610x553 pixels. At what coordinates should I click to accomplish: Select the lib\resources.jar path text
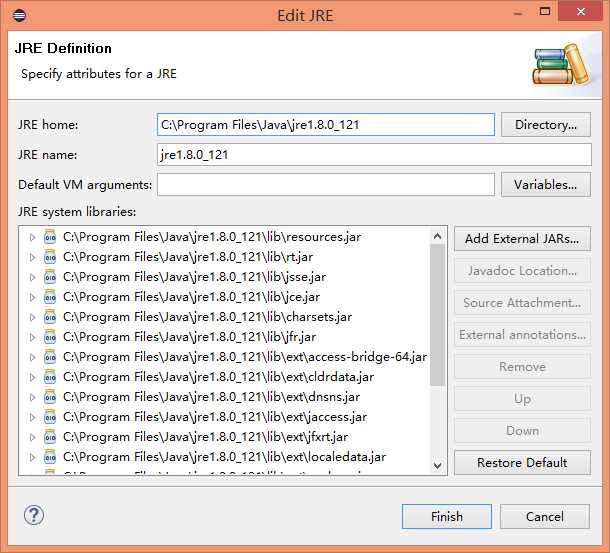212,237
